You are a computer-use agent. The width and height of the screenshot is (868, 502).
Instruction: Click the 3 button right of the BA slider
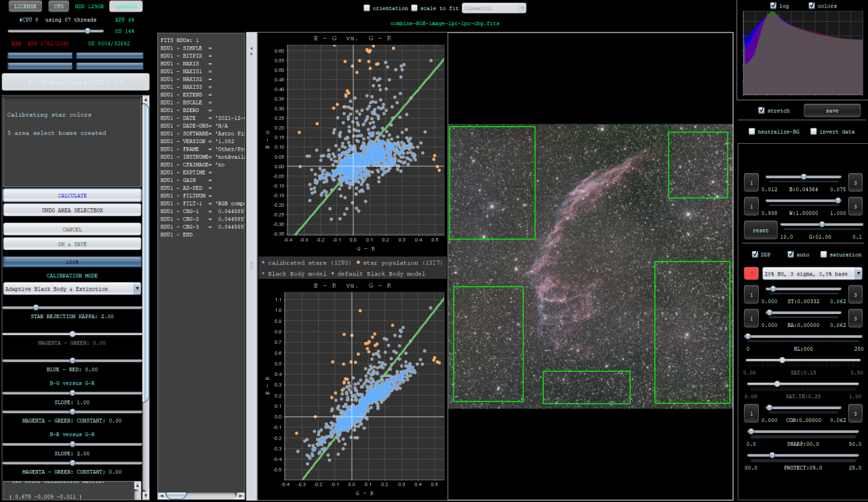point(856,317)
